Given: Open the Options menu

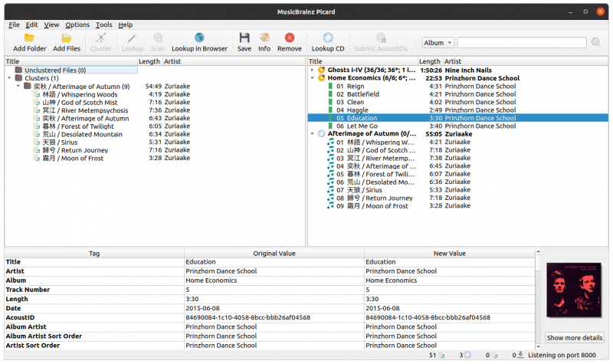Looking at the screenshot, I should point(77,25).
